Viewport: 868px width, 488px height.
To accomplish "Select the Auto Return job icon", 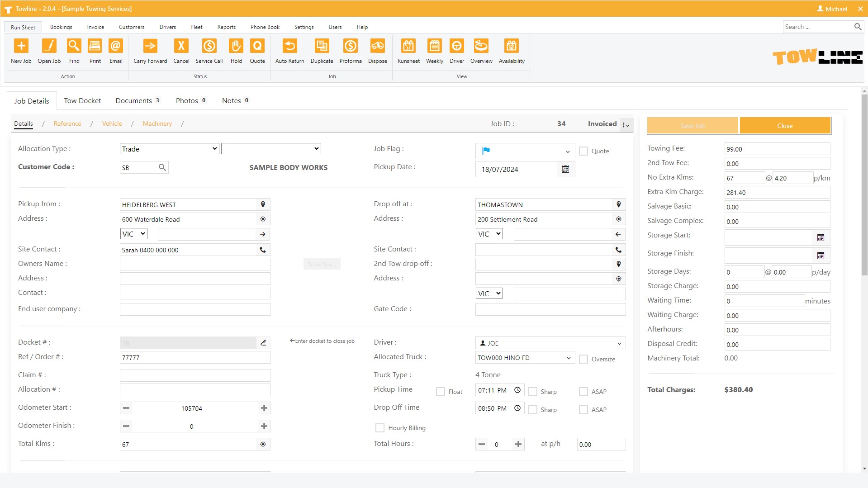I will point(289,46).
